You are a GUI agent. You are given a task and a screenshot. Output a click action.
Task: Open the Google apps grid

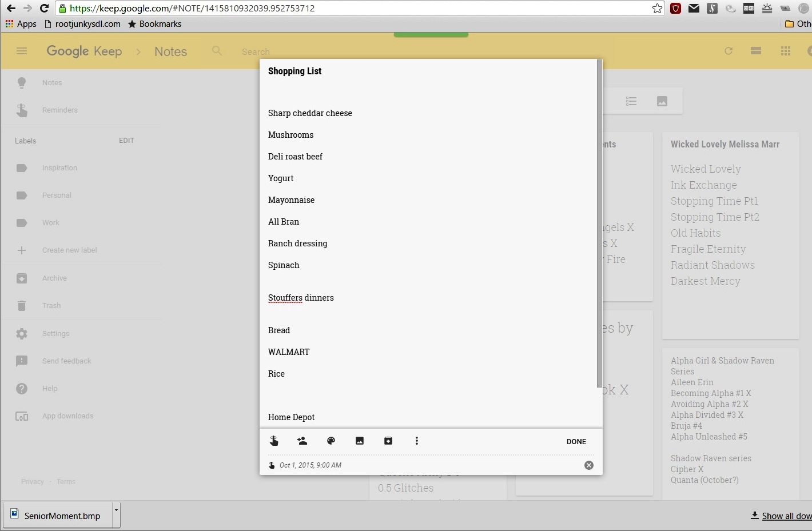[x=786, y=51]
